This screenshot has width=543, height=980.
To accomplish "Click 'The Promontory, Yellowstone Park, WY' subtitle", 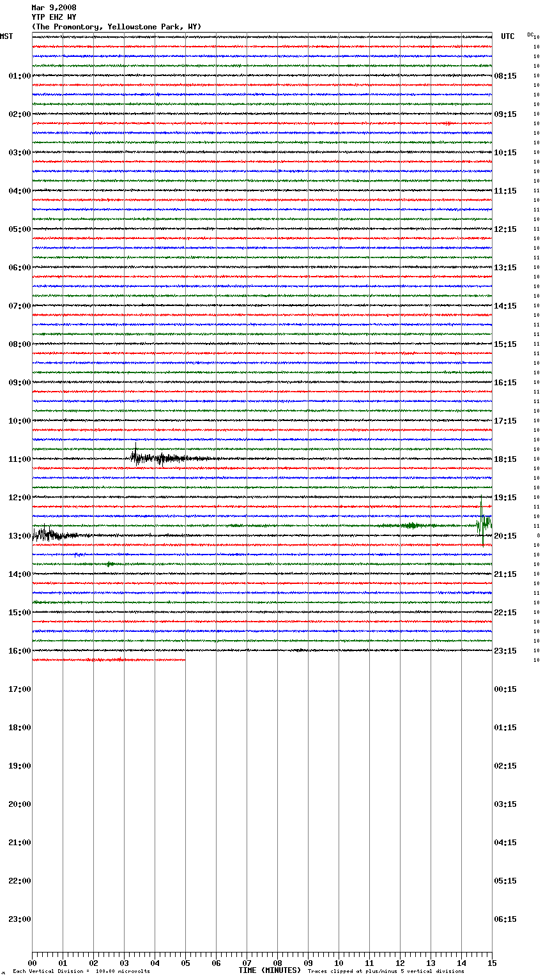I will (x=116, y=27).
